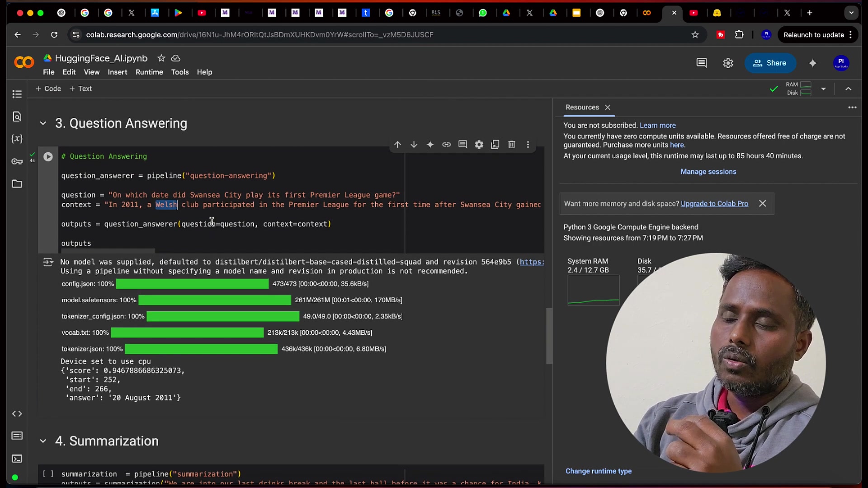Delete the cell with trash icon
This screenshot has height=488, width=868.
511,145
